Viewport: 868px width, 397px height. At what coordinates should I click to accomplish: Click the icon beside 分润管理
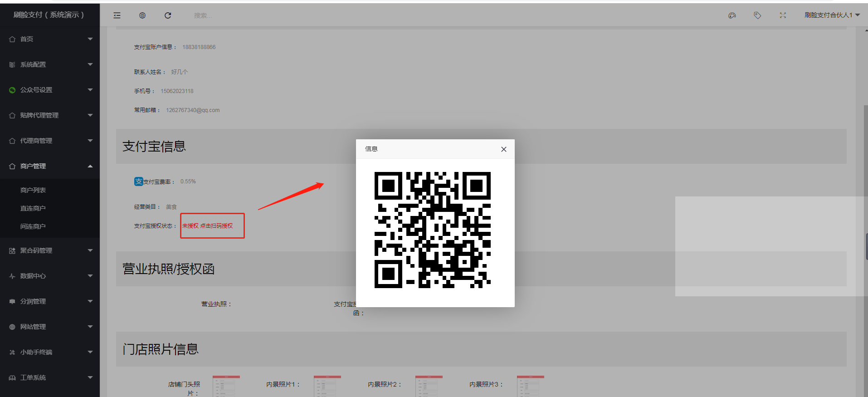click(x=12, y=301)
